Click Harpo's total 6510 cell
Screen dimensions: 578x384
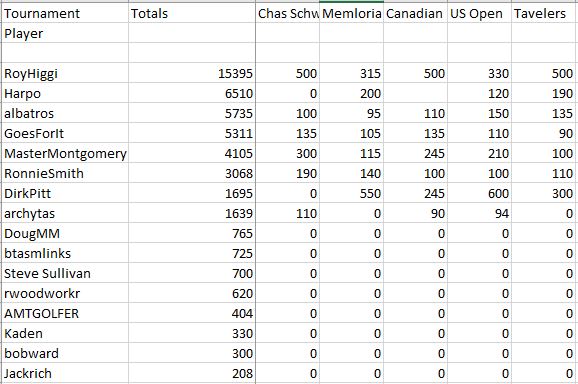click(x=192, y=93)
